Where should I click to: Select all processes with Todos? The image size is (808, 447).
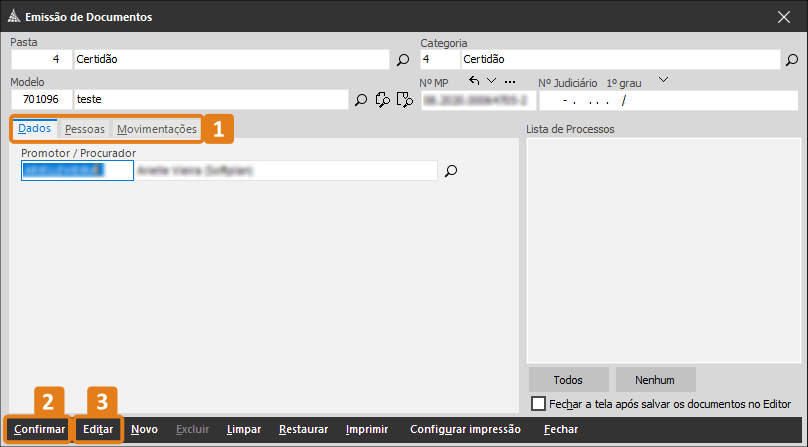coord(568,380)
